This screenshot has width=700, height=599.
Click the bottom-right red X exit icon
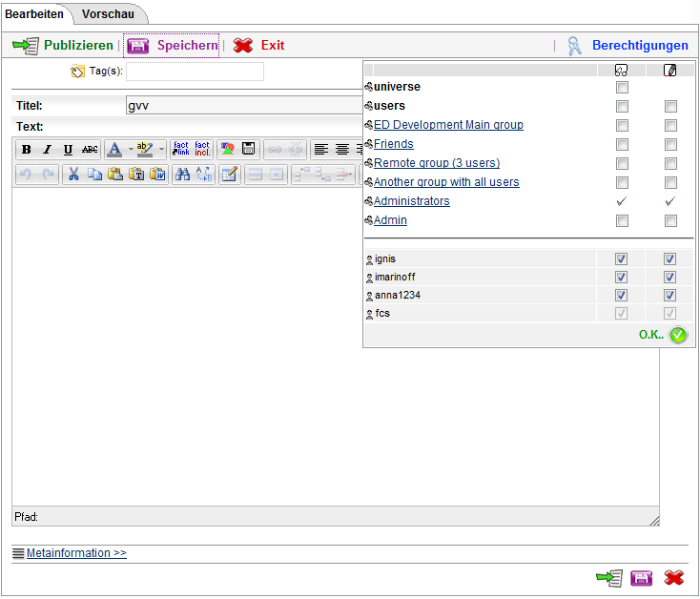(x=673, y=578)
